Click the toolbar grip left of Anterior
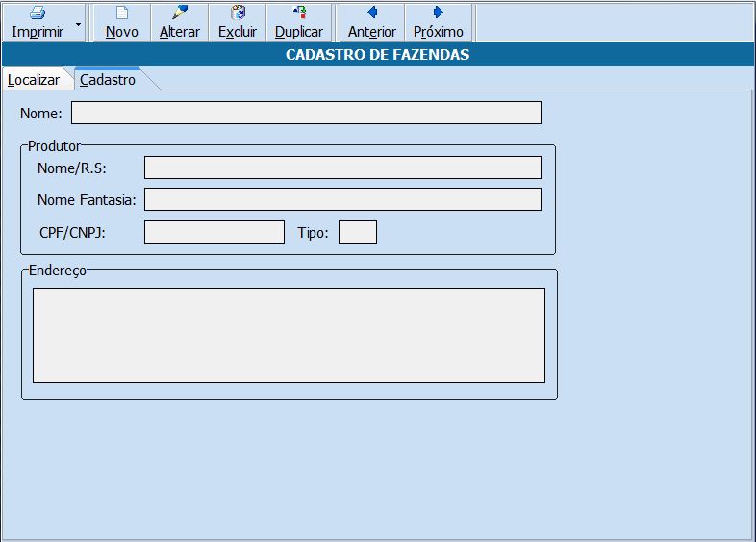The image size is (756, 542). pos(335,22)
